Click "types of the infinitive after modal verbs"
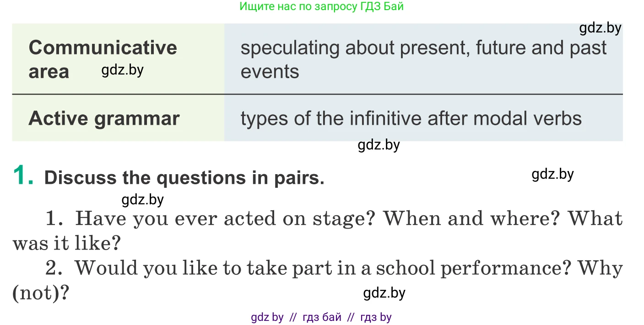 [x=411, y=118]
